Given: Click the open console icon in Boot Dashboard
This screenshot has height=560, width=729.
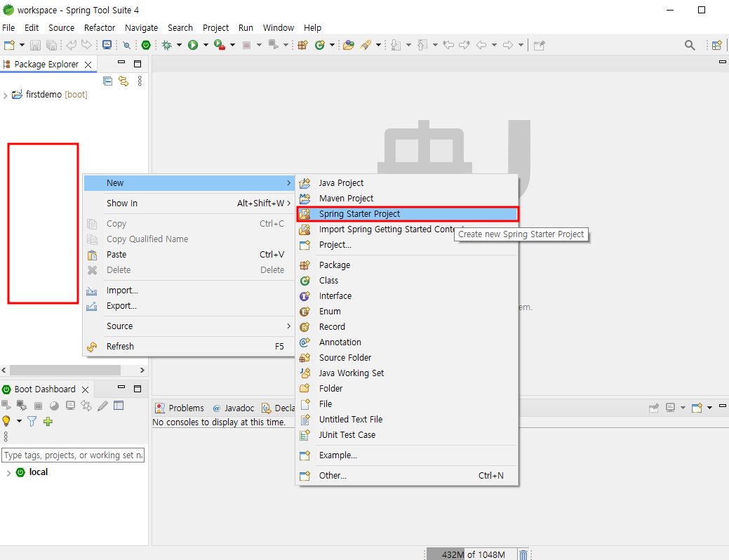Looking at the screenshot, I should 70,406.
